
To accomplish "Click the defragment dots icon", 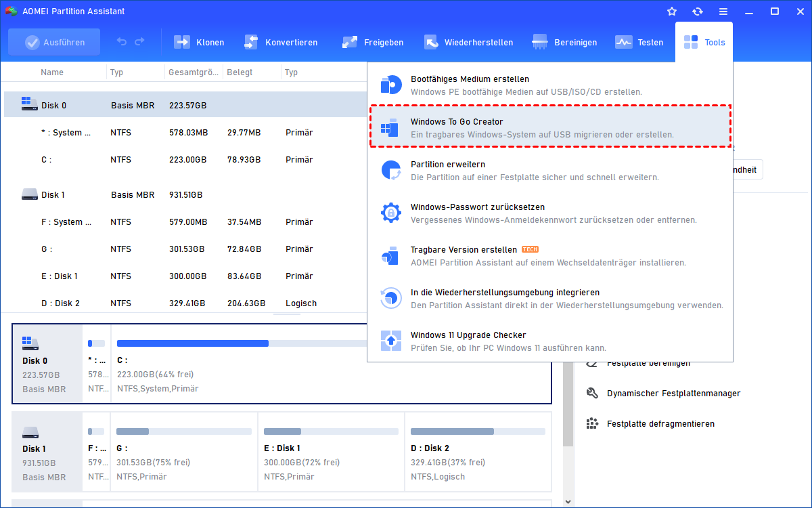I will point(592,423).
